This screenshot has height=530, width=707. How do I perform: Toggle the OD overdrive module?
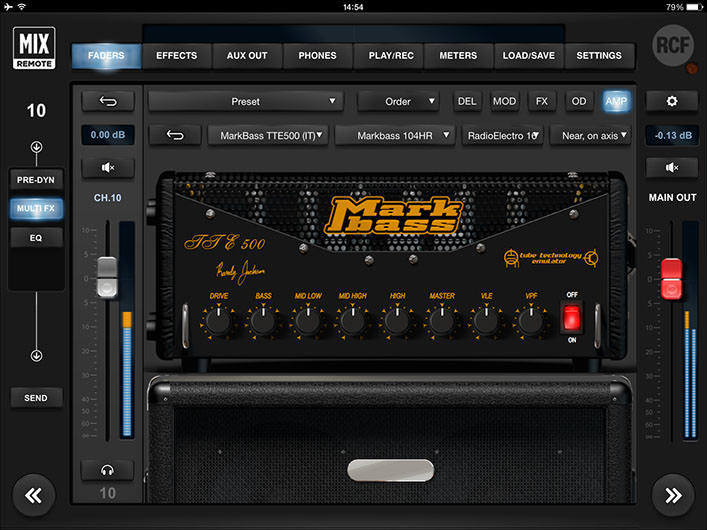[579, 101]
